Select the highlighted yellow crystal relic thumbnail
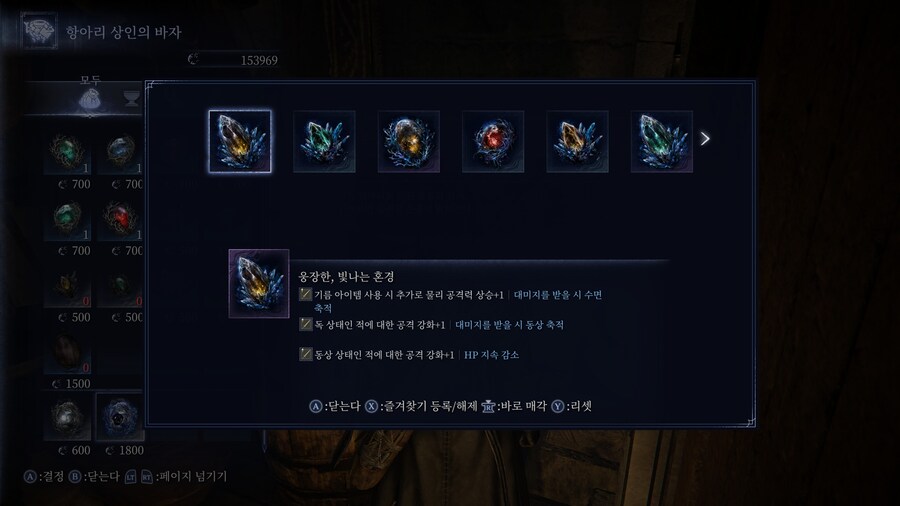 coord(240,141)
